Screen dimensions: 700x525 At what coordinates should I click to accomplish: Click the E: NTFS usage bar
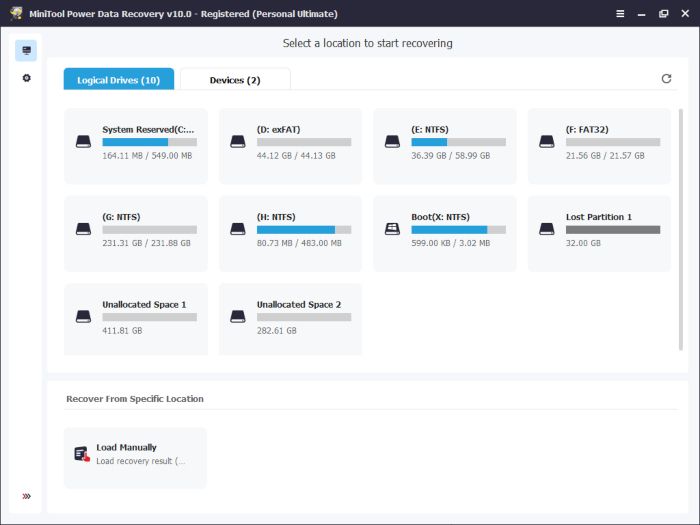point(458,142)
